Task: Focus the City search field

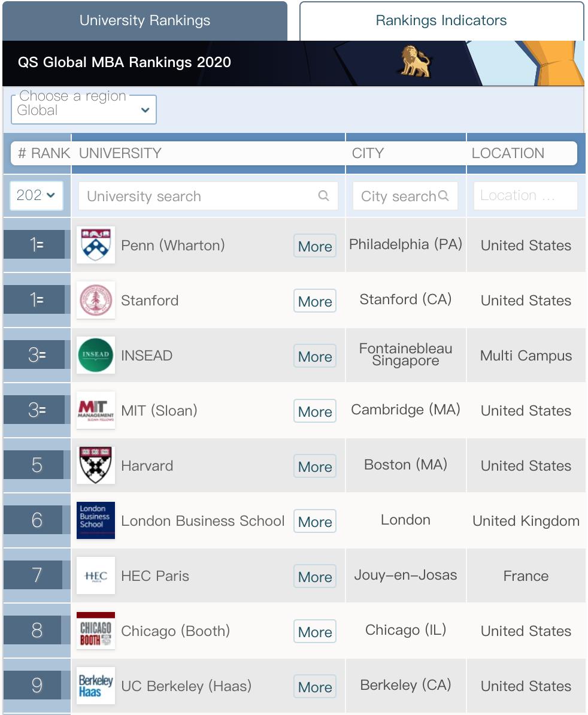Action: tap(398, 196)
